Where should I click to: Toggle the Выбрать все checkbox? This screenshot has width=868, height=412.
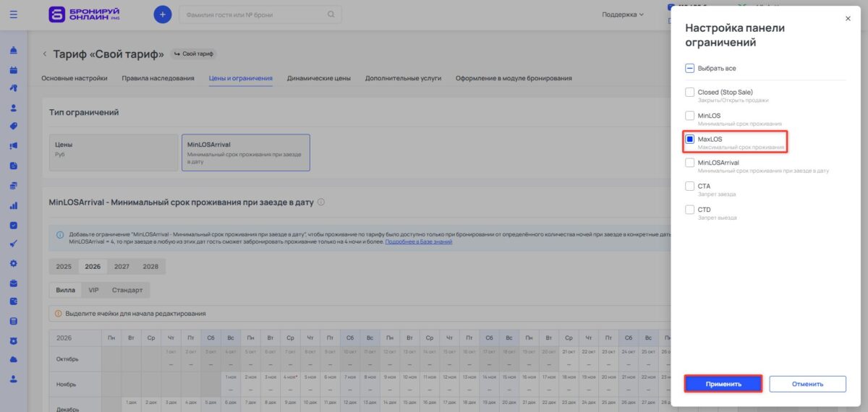690,68
